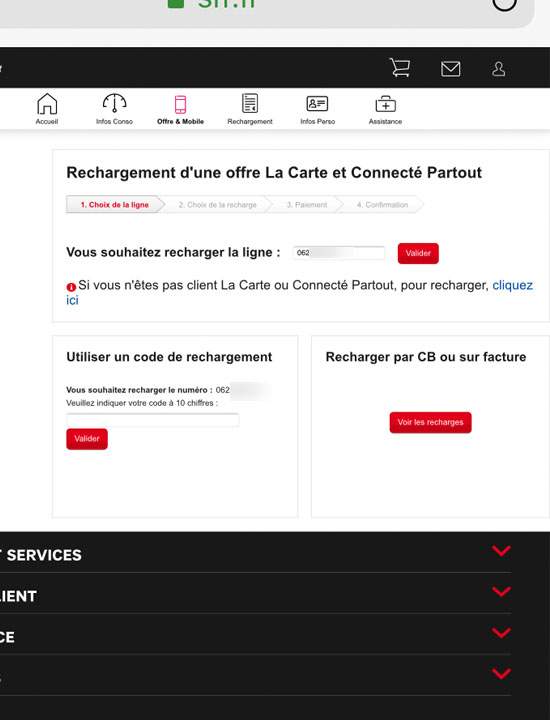Open the messages envelope icon
Image resolution: width=550 pixels, height=720 pixels.
pyautogui.click(x=450, y=69)
